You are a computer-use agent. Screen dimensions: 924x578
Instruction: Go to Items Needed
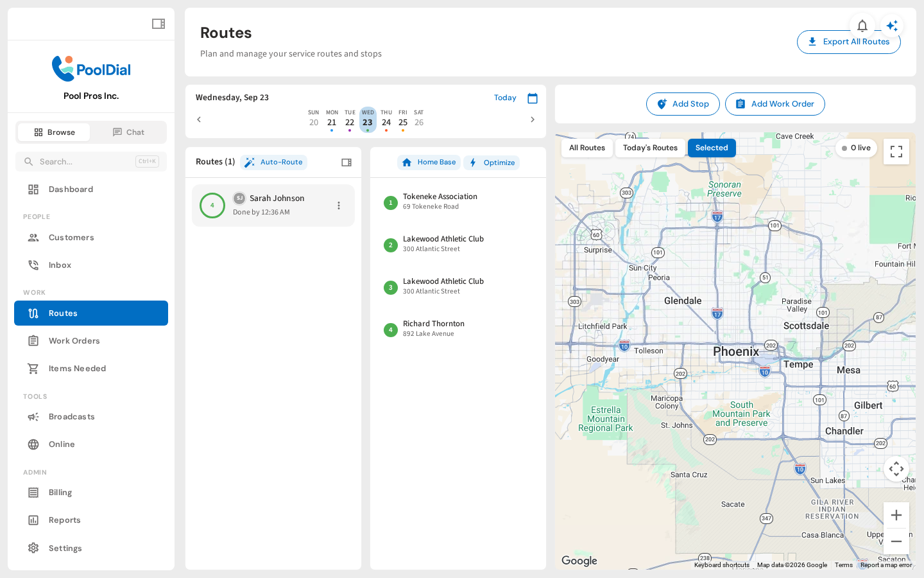tap(91, 369)
